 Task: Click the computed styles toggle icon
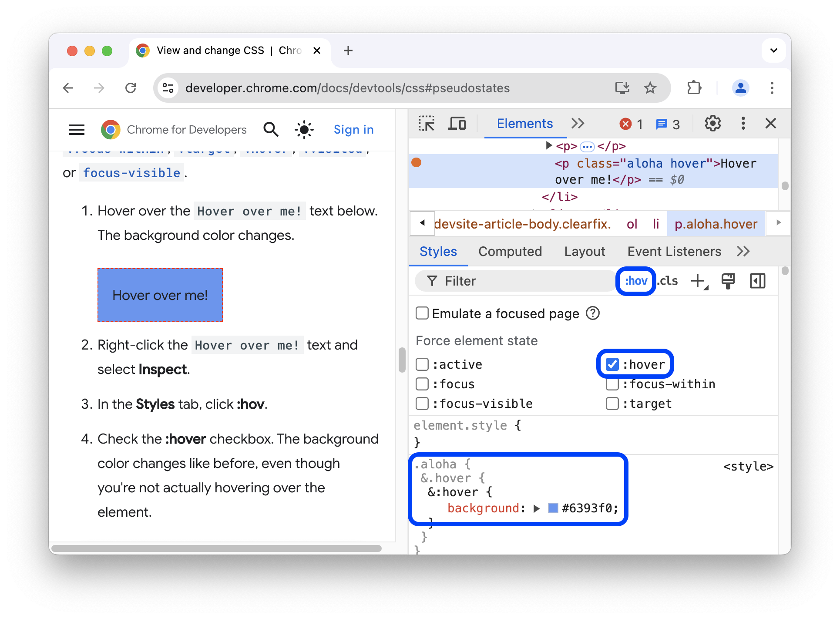tap(758, 280)
